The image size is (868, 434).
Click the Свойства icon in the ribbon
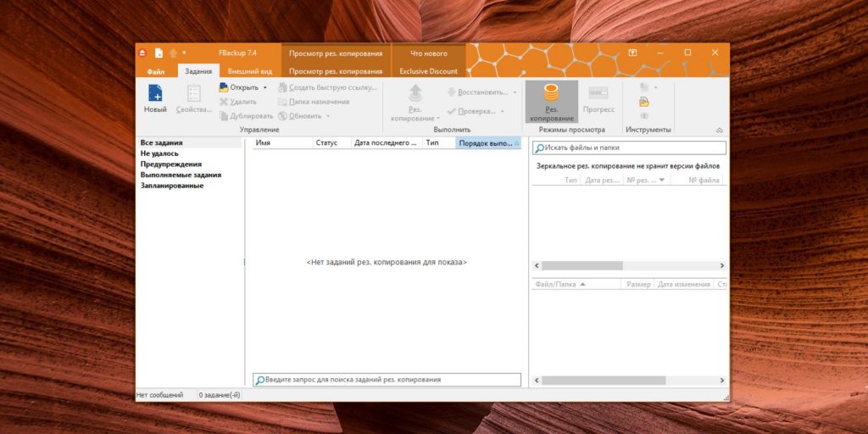[194, 93]
